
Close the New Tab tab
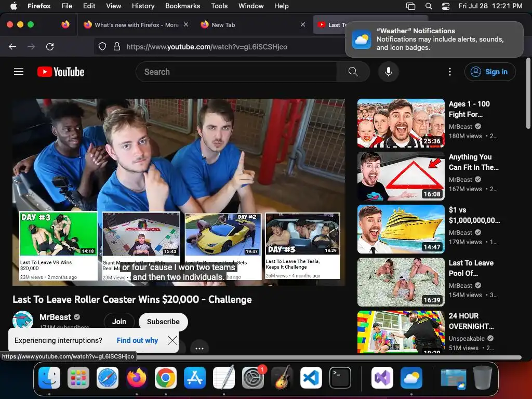coord(303,24)
